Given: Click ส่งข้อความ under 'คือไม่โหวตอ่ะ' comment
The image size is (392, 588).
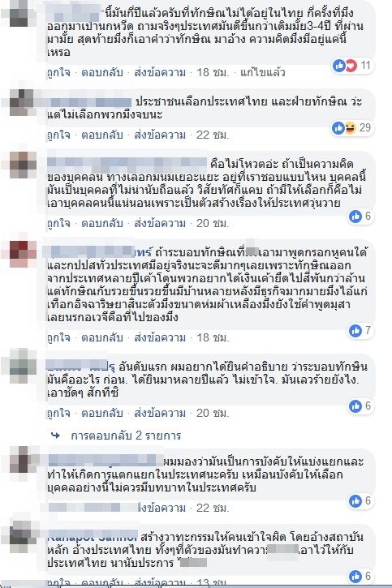Looking at the screenshot, I should (x=160, y=223).
